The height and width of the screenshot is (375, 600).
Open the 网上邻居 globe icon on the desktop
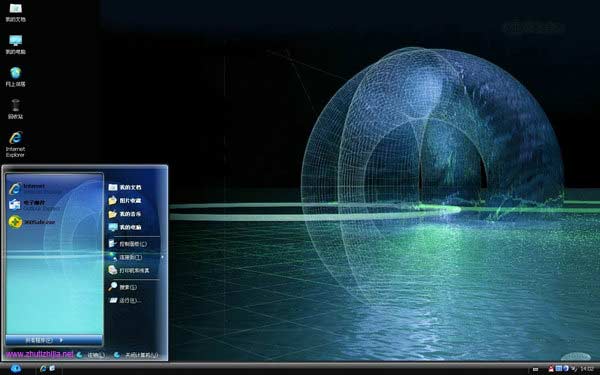pos(15,77)
